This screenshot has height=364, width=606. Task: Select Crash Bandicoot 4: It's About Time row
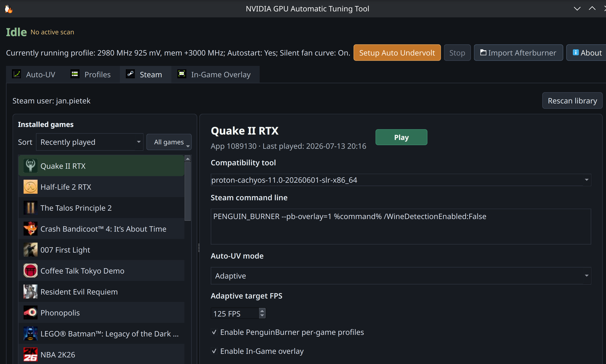pos(101,229)
